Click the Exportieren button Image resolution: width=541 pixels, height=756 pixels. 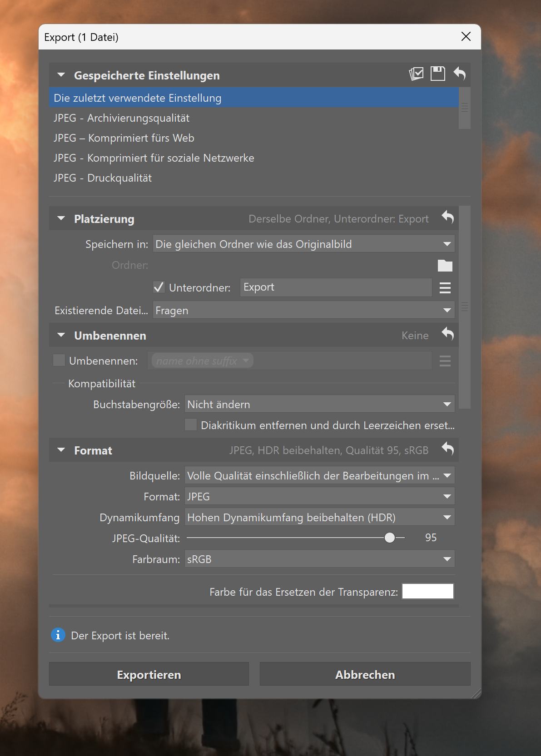149,674
